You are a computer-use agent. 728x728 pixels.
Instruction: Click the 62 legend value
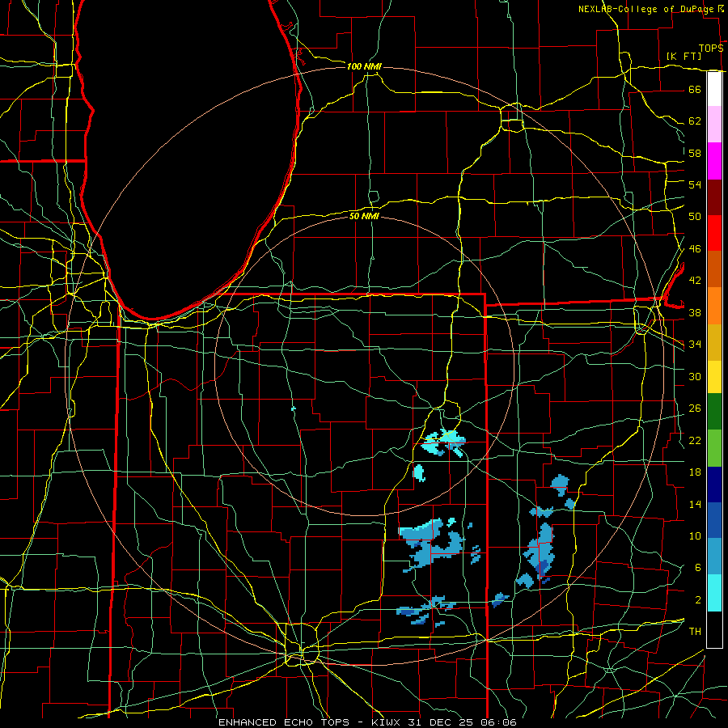(695, 121)
